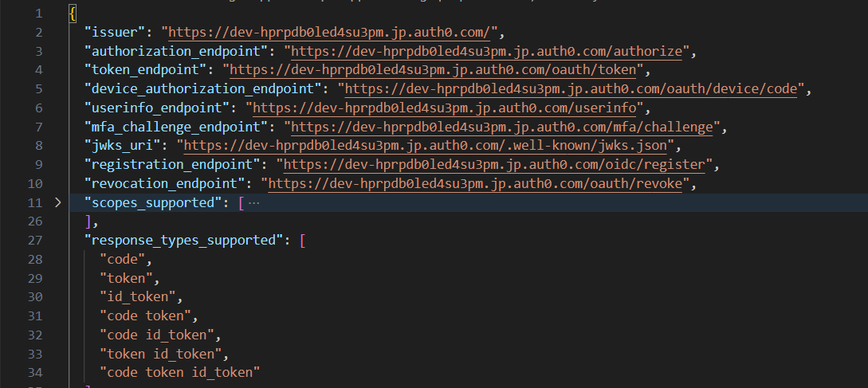This screenshot has width=868, height=388.
Task: Click the collapsed ellipsis after scopes_supported
Action: click(x=254, y=203)
